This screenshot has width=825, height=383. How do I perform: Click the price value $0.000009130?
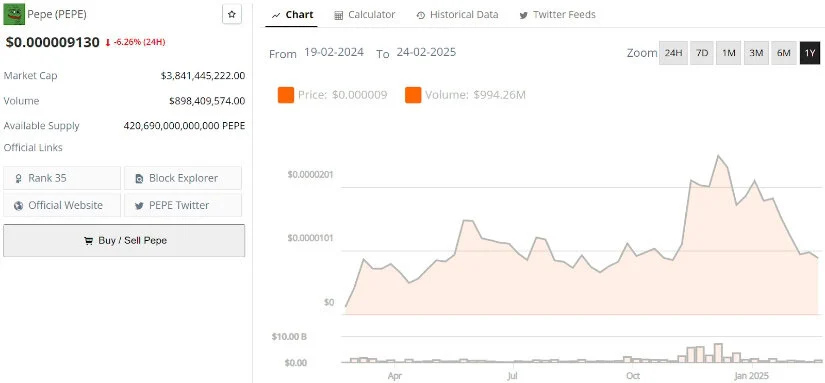(x=53, y=42)
